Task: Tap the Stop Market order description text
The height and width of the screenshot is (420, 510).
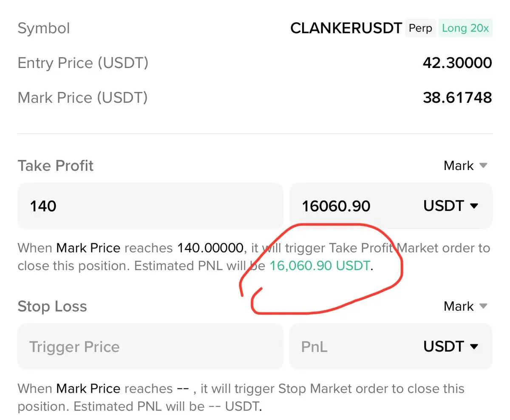Action: point(241,397)
